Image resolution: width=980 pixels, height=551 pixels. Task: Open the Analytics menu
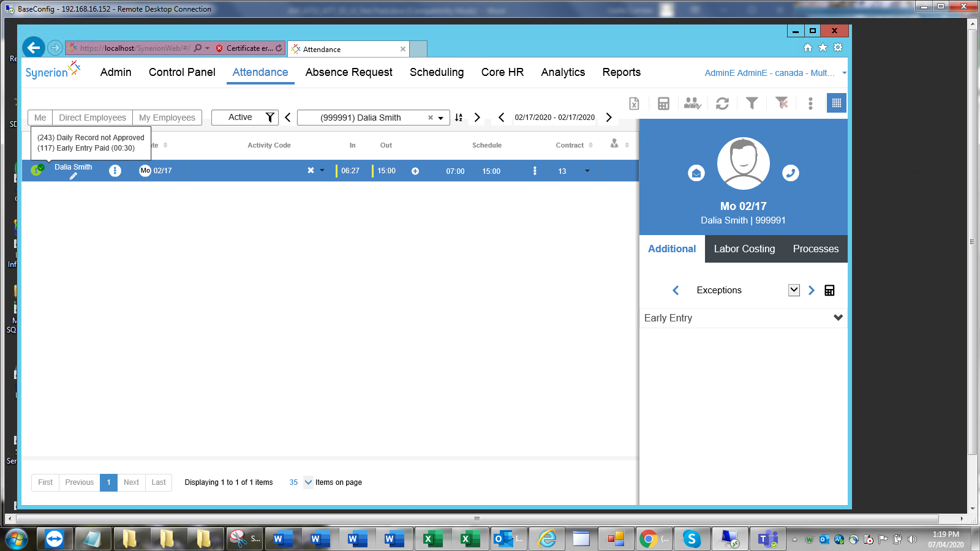point(563,72)
